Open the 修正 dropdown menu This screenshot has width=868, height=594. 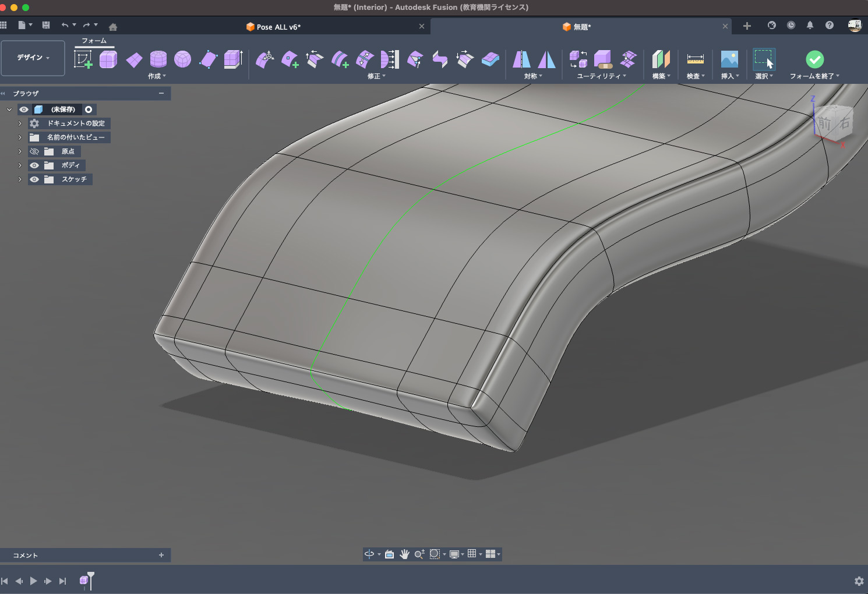point(376,76)
